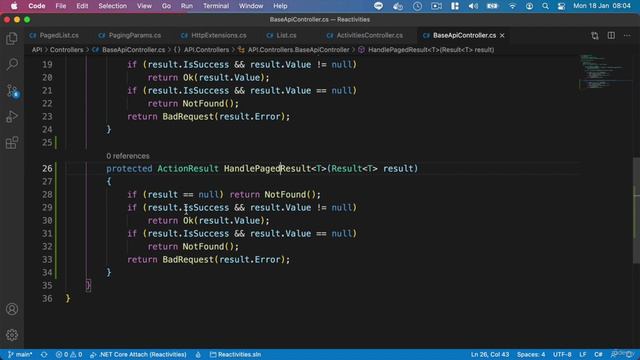
Task: Split the editor to the right
Action: (611, 36)
